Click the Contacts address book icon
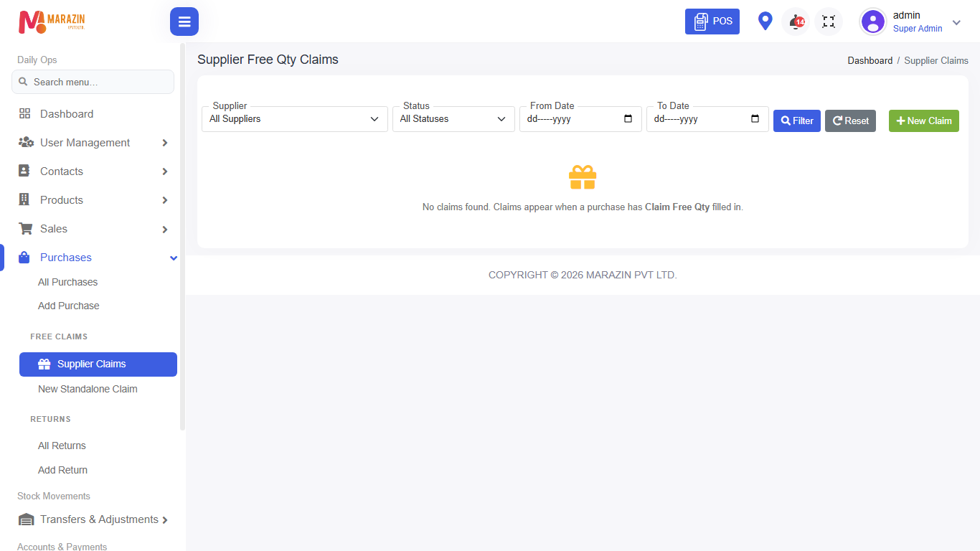This screenshot has height=551, width=980. point(24,171)
